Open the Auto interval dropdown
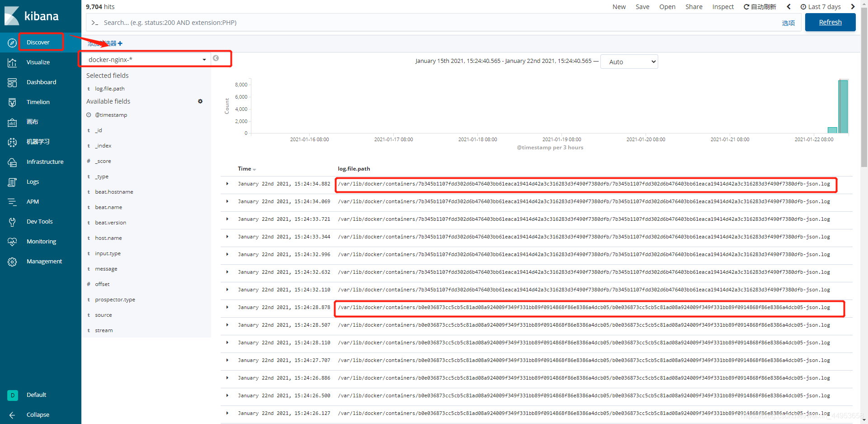 [629, 62]
